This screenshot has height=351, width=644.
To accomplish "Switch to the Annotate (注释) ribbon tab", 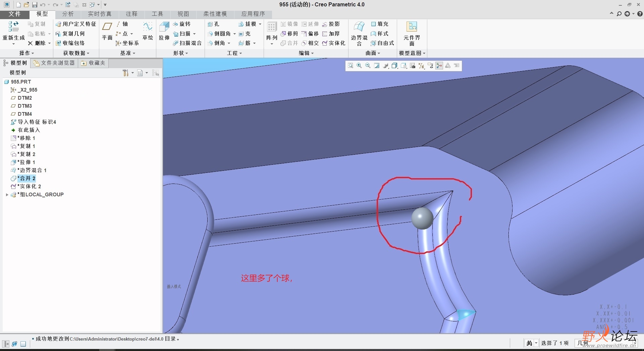I will point(132,14).
